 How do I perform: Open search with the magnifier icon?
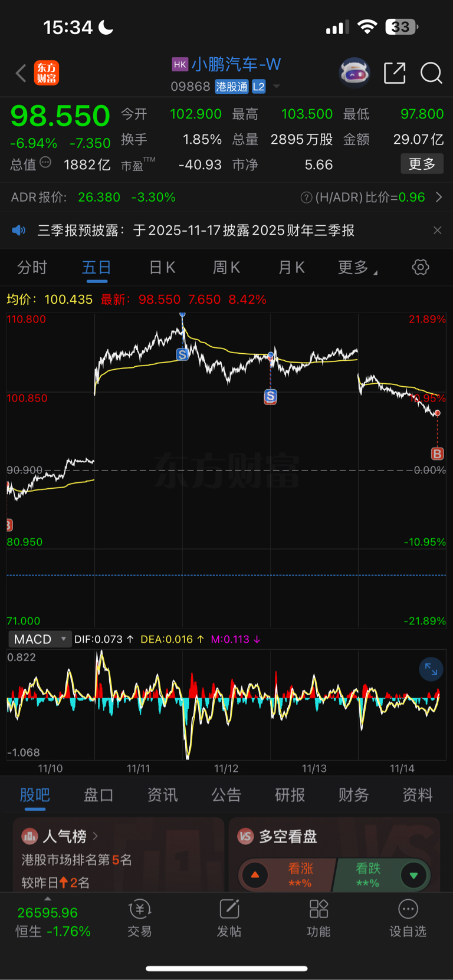click(431, 73)
